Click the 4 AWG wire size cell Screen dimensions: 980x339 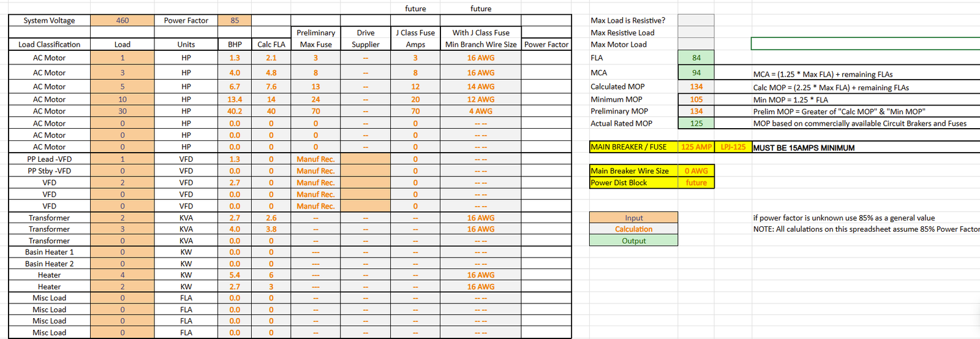(481, 111)
